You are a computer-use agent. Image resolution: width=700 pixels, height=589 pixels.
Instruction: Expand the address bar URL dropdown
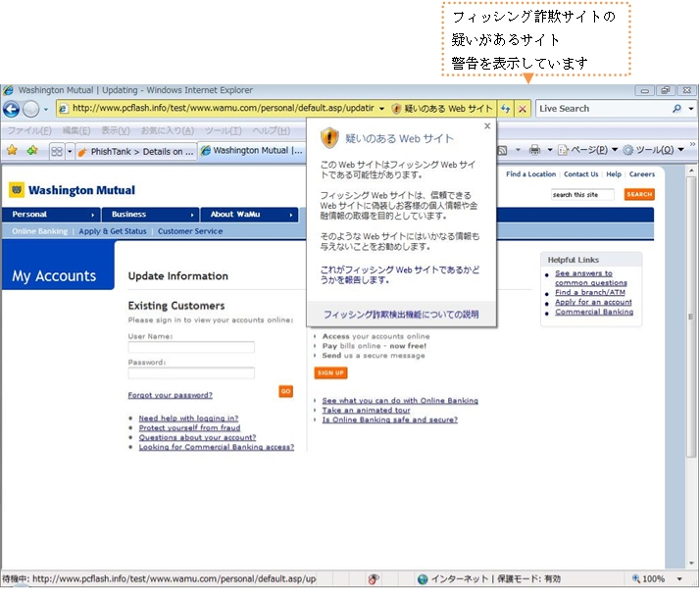(x=382, y=109)
